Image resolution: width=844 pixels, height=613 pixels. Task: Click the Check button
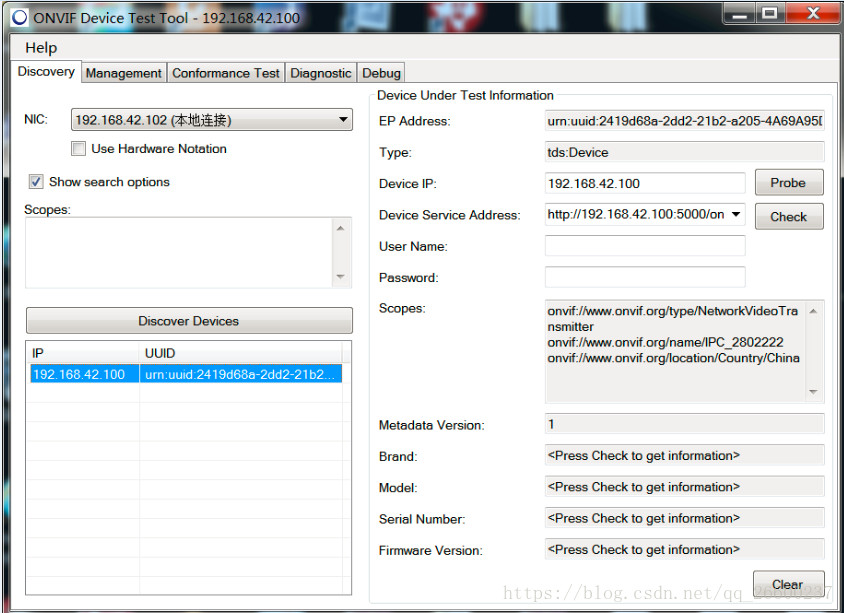tap(789, 216)
